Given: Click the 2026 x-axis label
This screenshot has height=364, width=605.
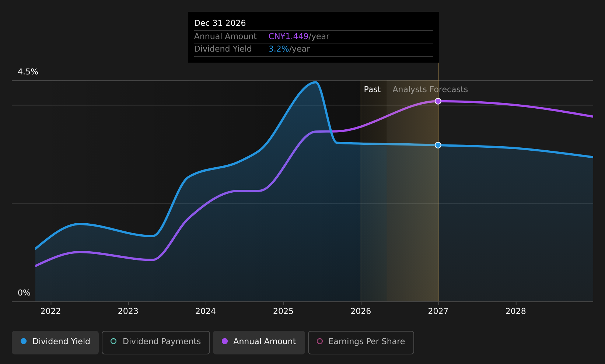Looking at the screenshot, I should point(361,311).
